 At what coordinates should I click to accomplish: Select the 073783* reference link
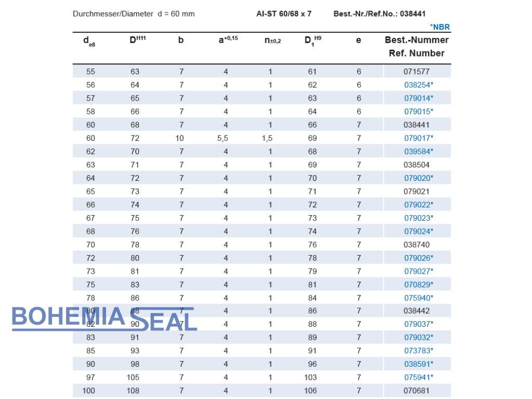click(x=418, y=351)
